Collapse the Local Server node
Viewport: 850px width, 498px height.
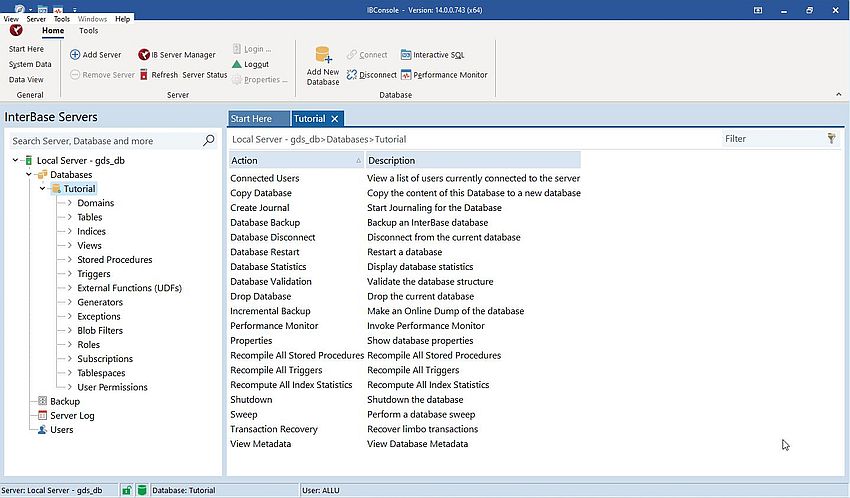[x=15, y=160]
